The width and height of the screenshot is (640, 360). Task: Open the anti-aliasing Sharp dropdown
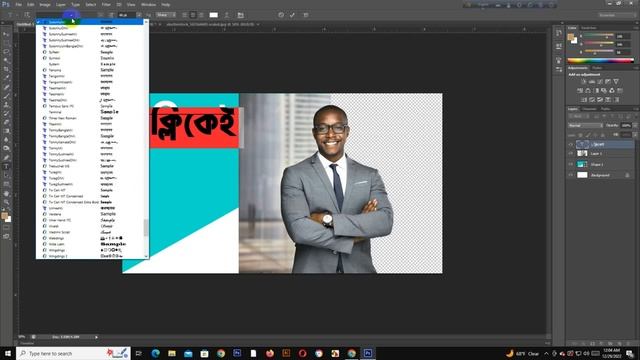pyautogui.click(x=166, y=15)
